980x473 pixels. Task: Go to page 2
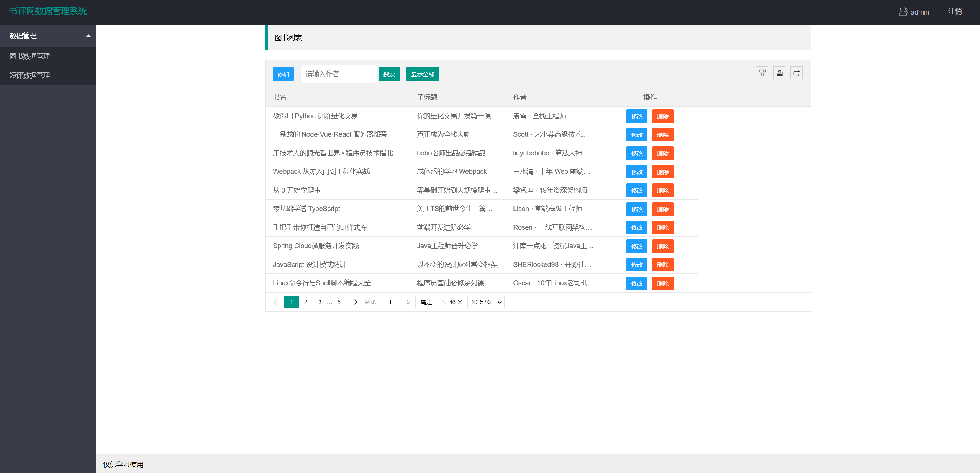(305, 302)
